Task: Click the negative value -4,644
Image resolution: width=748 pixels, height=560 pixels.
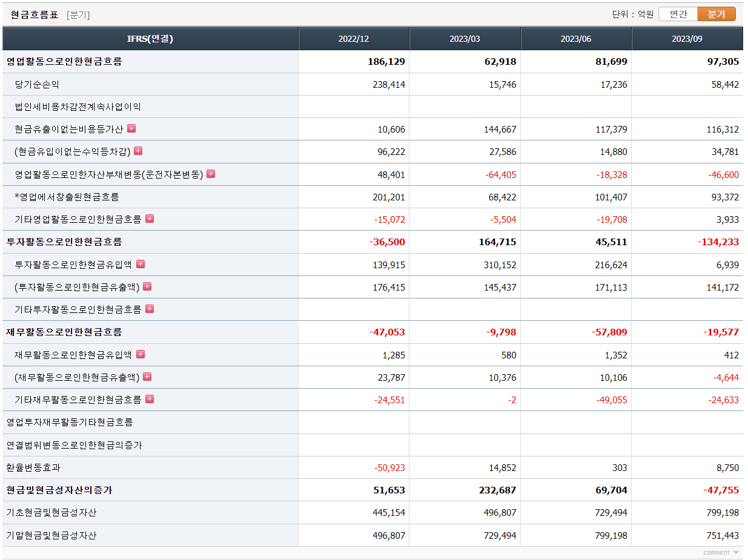Action: click(726, 377)
